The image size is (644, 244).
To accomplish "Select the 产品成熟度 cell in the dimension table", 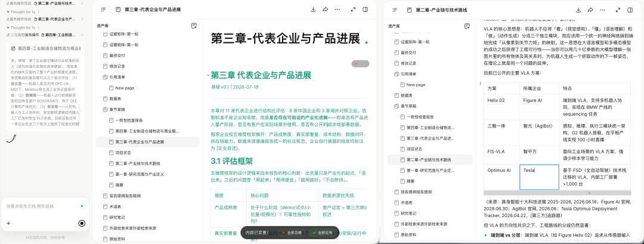I will [x=228, y=214].
